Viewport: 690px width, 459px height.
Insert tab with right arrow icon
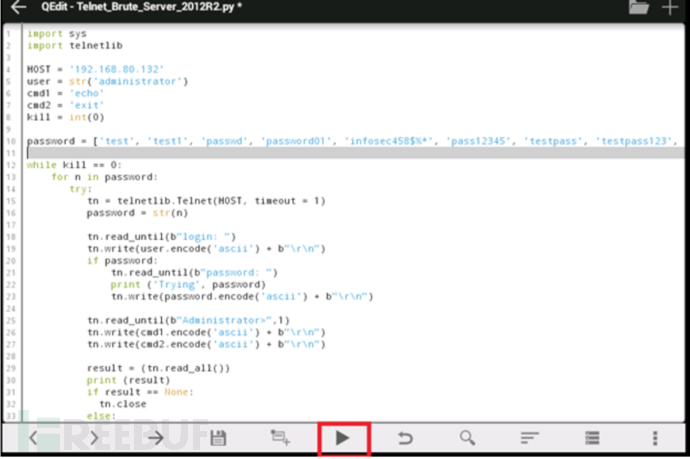tap(155, 438)
